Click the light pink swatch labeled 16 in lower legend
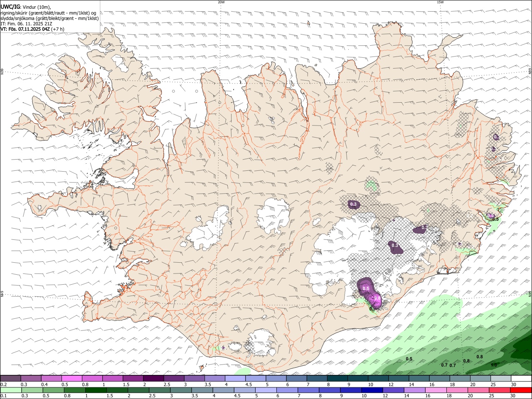The width and height of the screenshot is (532, 399). pos(436,390)
